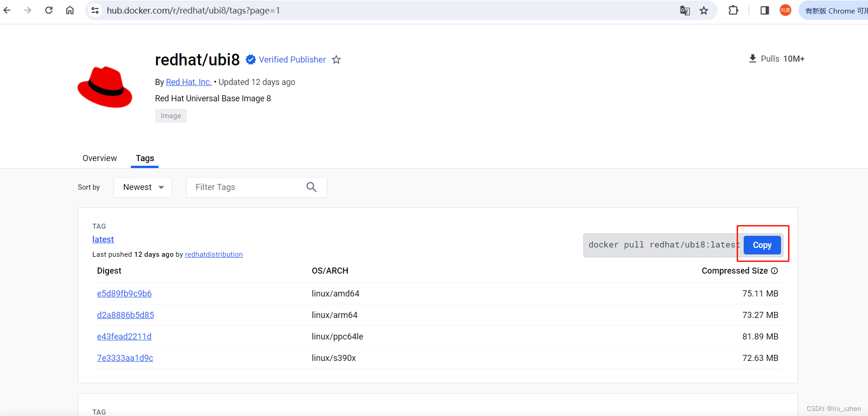Go forward to the next page

[x=28, y=10]
